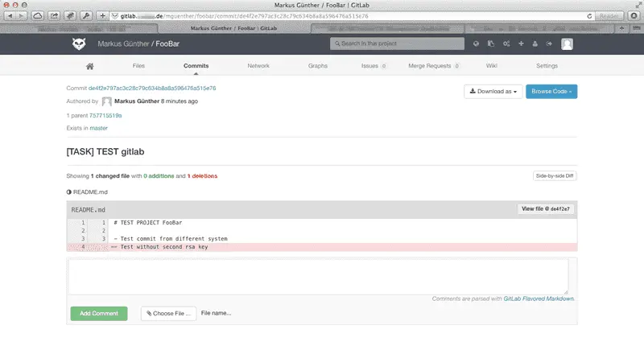644x342 pixels.
Task: Click inside the comment text area
Action: click(x=319, y=276)
